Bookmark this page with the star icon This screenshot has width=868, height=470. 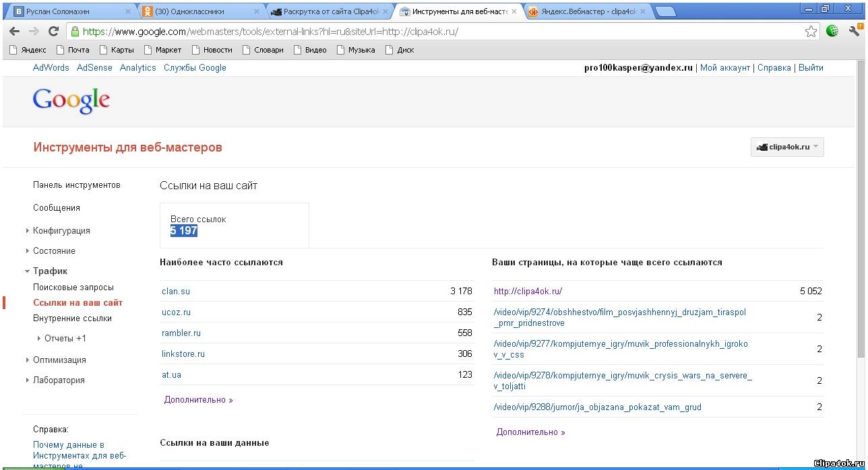811,32
